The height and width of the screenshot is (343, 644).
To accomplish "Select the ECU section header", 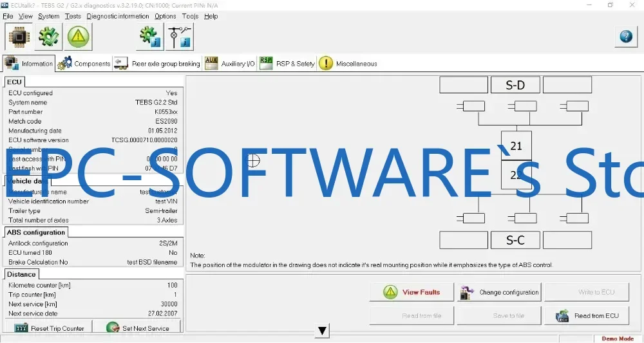I will click(14, 82).
